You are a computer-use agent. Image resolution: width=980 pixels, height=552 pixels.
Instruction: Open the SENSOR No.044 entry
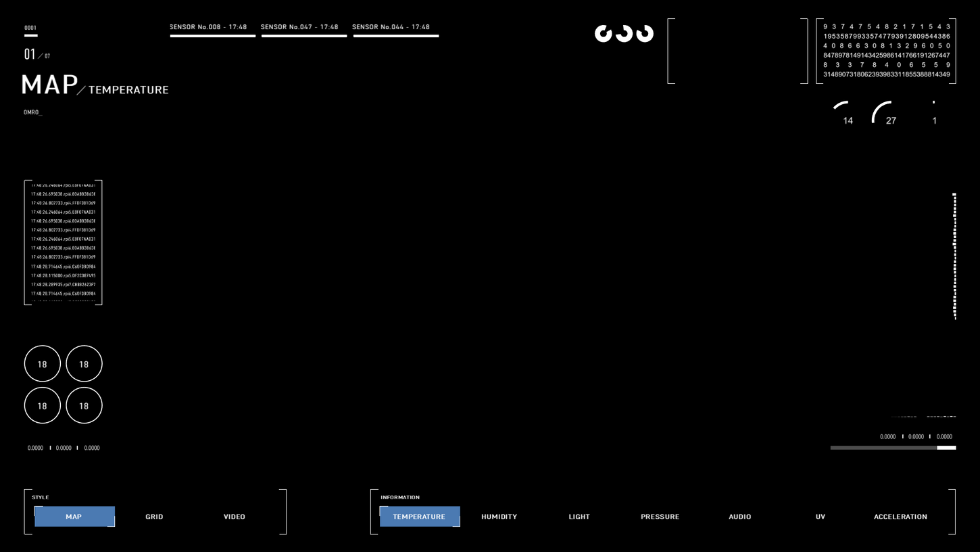coord(395,30)
